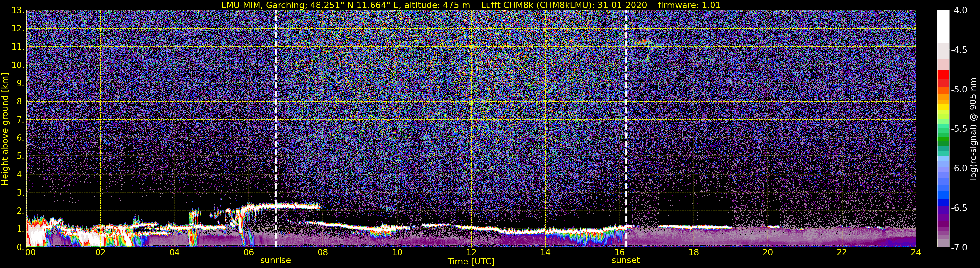The image size is (980, 268).
Task: Click the '-6.0' colorbar tick label
Action: pyautogui.click(x=959, y=168)
